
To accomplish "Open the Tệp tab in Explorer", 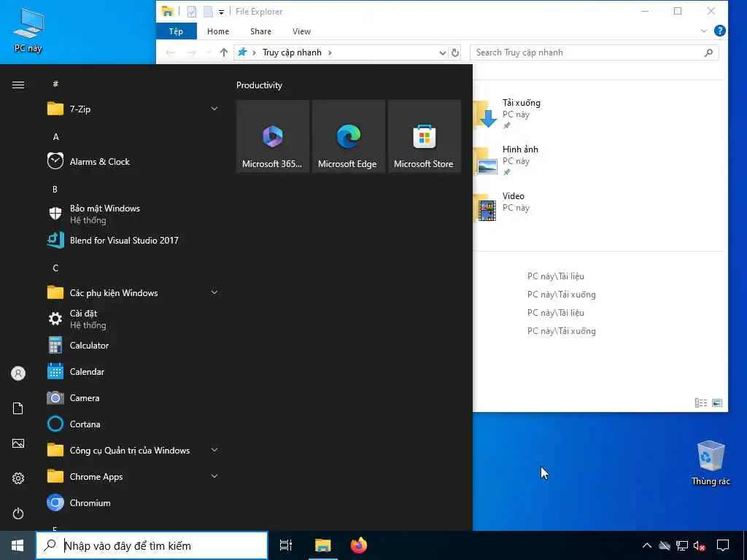I will [x=177, y=31].
